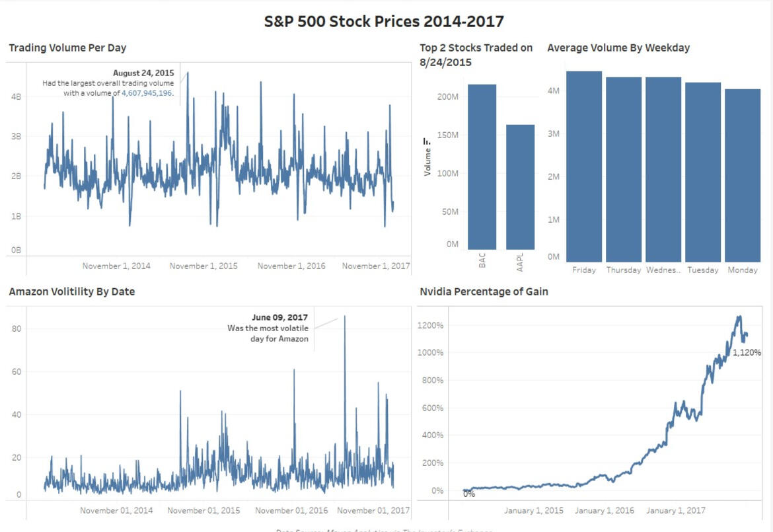Screen dimensions: 773x532
Task: Click the Amazon volatility peak near June 2017
Action: (344, 319)
